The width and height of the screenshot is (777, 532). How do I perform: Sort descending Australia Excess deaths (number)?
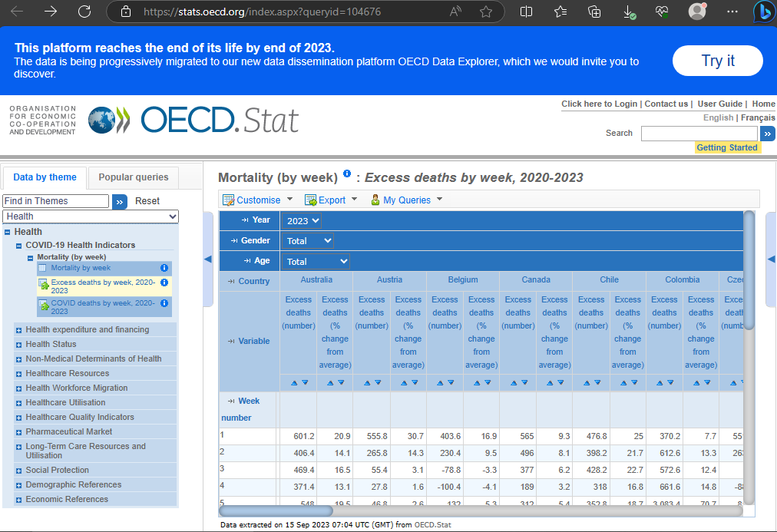pos(306,383)
